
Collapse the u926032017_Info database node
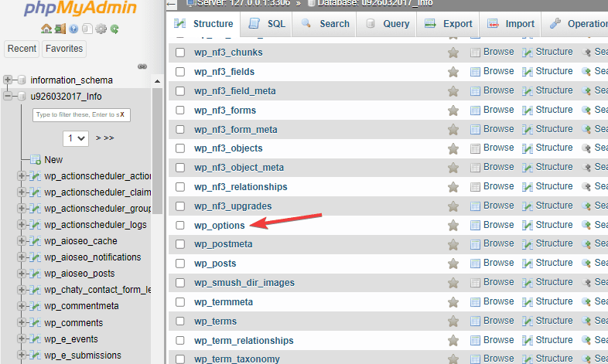[x=8, y=96]
